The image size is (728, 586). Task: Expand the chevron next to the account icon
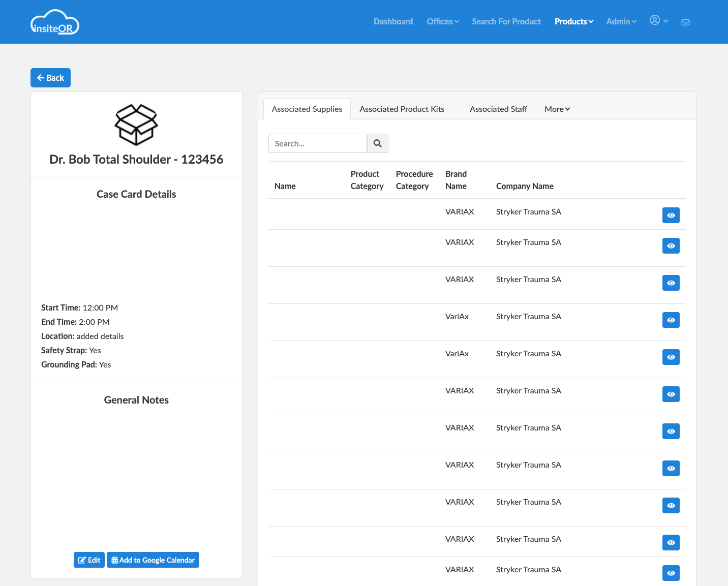(665, 21)
